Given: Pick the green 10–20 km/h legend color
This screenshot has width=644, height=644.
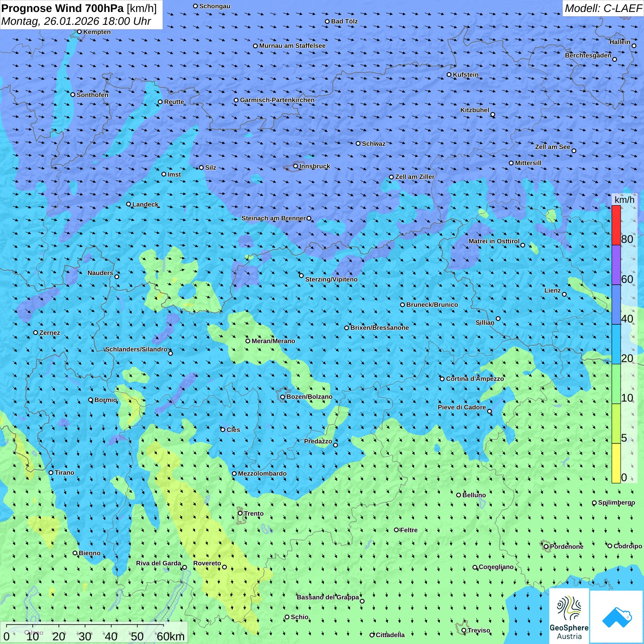Looking at the screenshot, I should (x=616, y=384).
